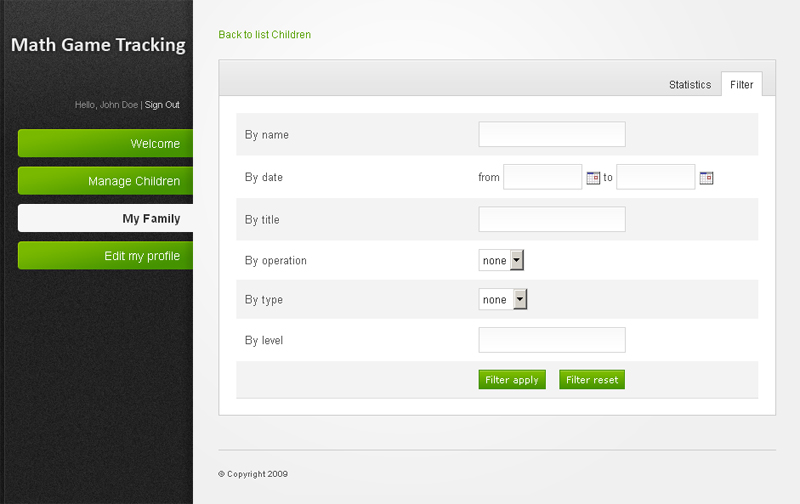The width and height of the screenshot is (800, 504).
Task: Click the By date label
Action: [264, 178]
